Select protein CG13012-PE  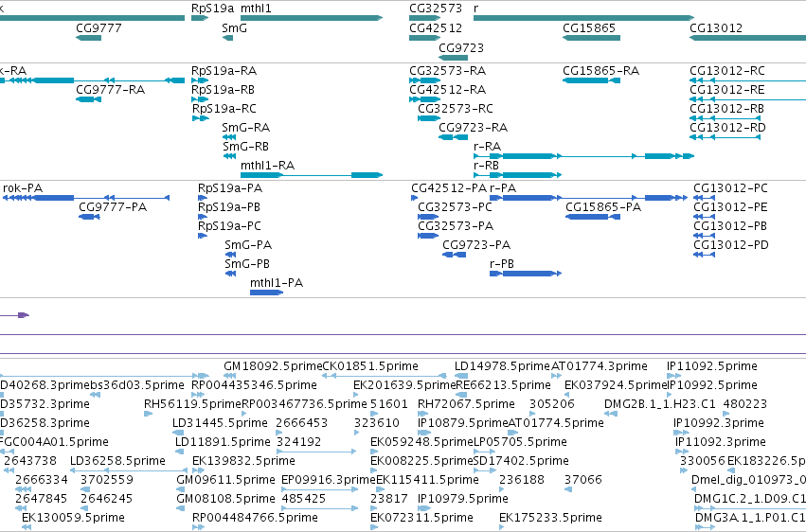coord(705,217)
